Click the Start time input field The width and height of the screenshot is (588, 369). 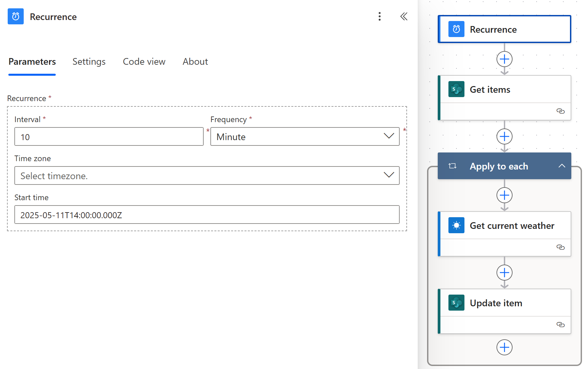[207, 215]
